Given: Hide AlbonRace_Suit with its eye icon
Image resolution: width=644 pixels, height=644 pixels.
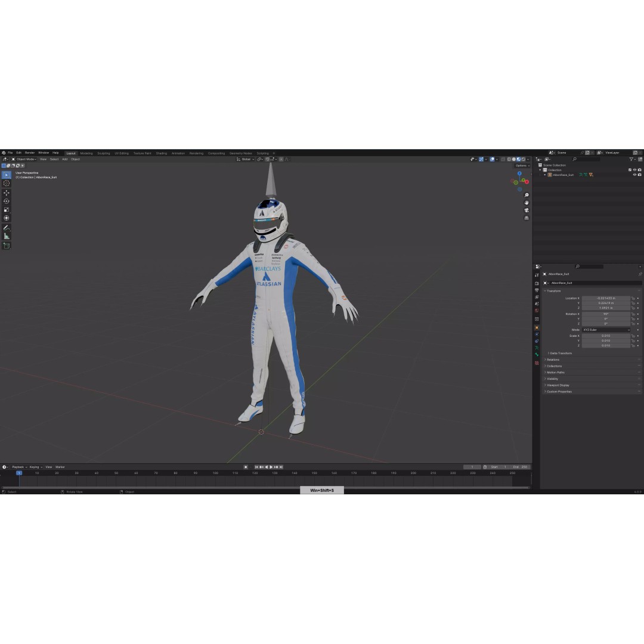Looking at the screenshot, I should [634, 175].
